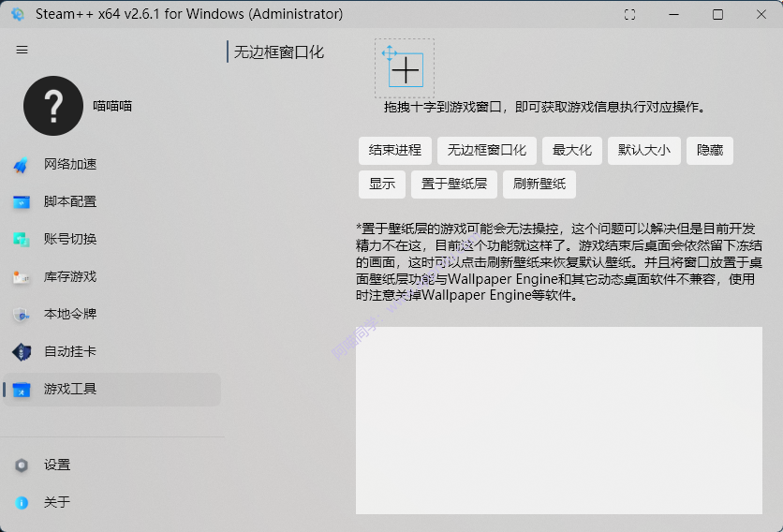Click the 游戏工具 tools icon
The width and height of the screenshot is (783, 532).
21,389
